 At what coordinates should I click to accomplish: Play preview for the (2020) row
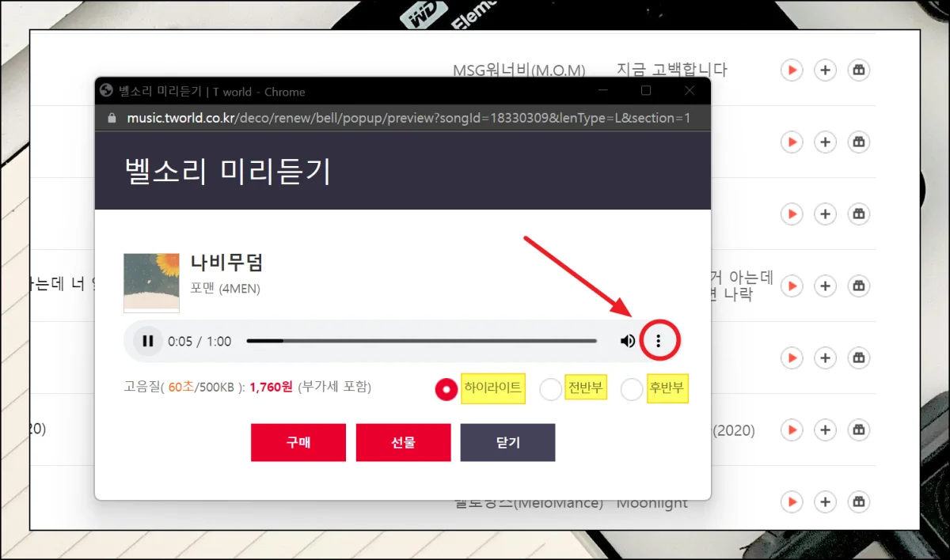click(791, 429)
